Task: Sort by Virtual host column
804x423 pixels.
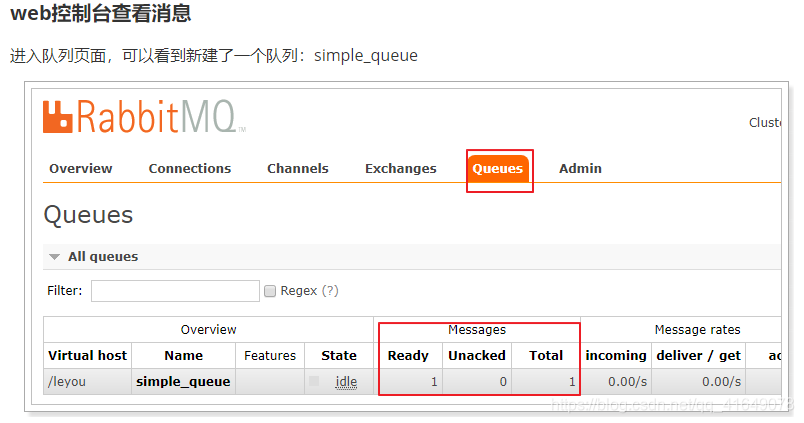Action: coord(88,356)
